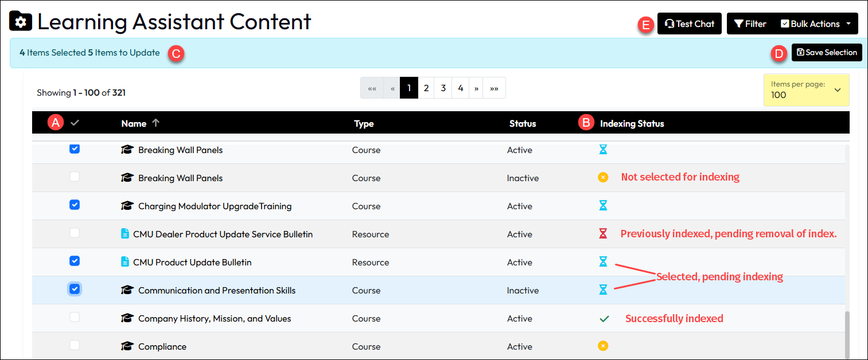The height and width of the screenshot is (360, 868).
Task: Sort by the Name column header
Action: 134,123
